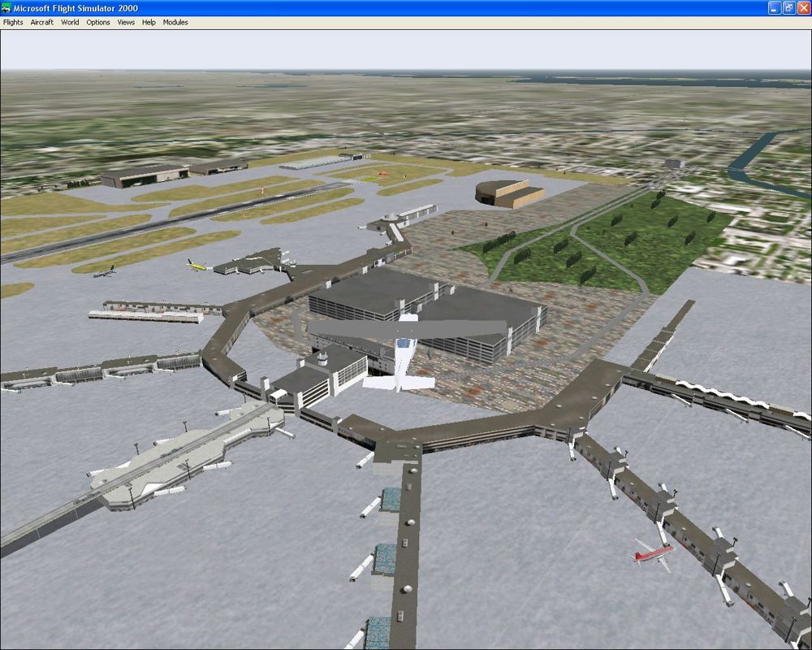Open the Options menu
Image resolution: width=812 pixels, height=650 pixels.
(98, 22)
